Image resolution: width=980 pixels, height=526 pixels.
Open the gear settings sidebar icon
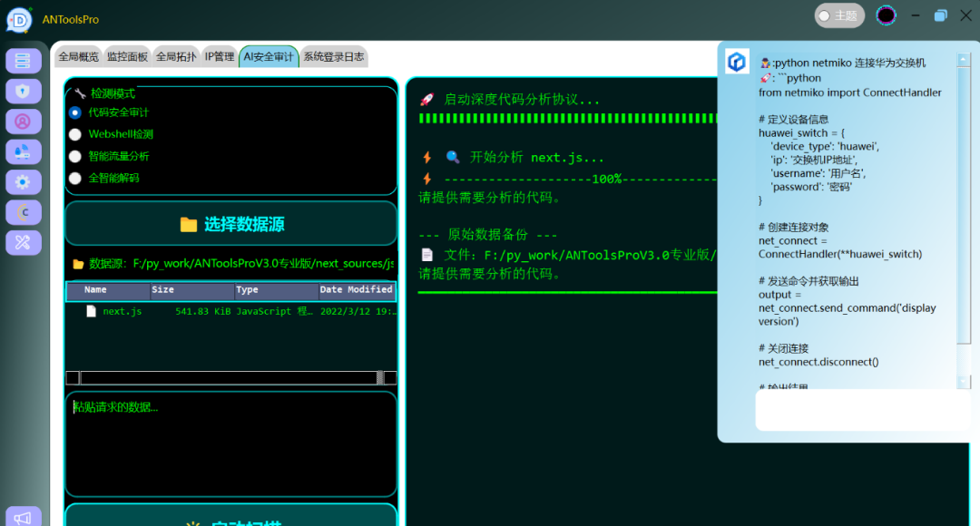(x=23, y=181)
